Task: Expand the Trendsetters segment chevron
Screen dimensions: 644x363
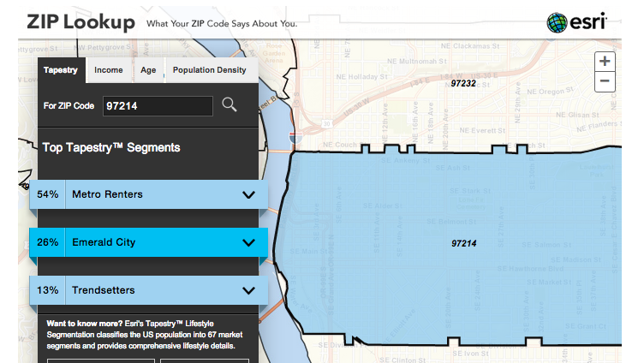Action: [x=248, y=291]
